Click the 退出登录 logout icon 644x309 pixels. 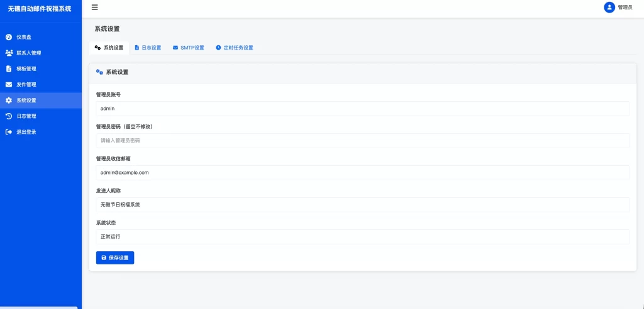click(x=9, y=132)
